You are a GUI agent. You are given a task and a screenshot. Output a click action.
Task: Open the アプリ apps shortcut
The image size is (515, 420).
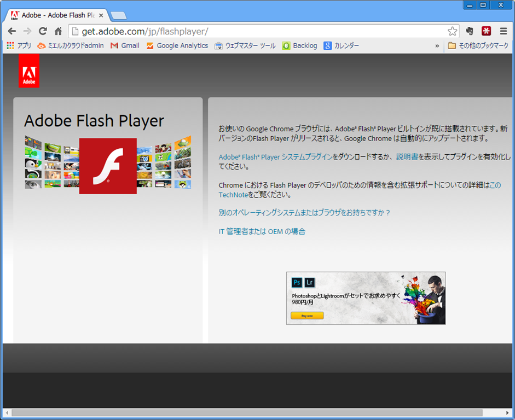click(x=19, y=45)
